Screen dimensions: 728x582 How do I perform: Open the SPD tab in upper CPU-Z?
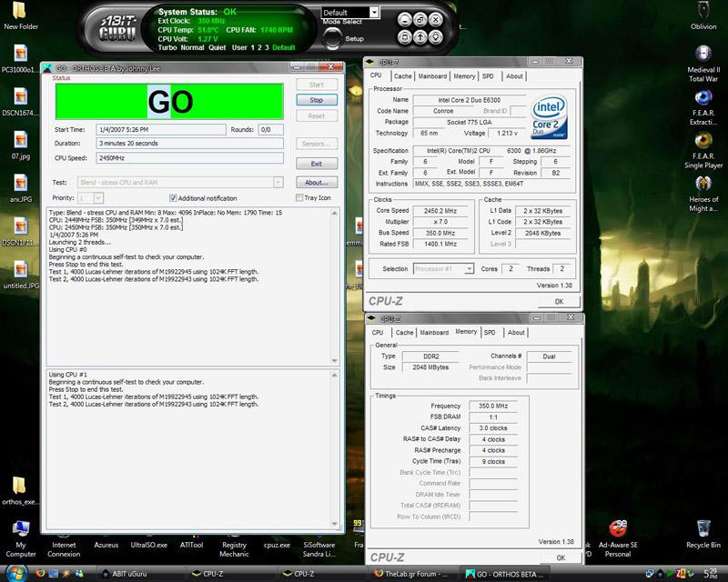tap(488, 76)
